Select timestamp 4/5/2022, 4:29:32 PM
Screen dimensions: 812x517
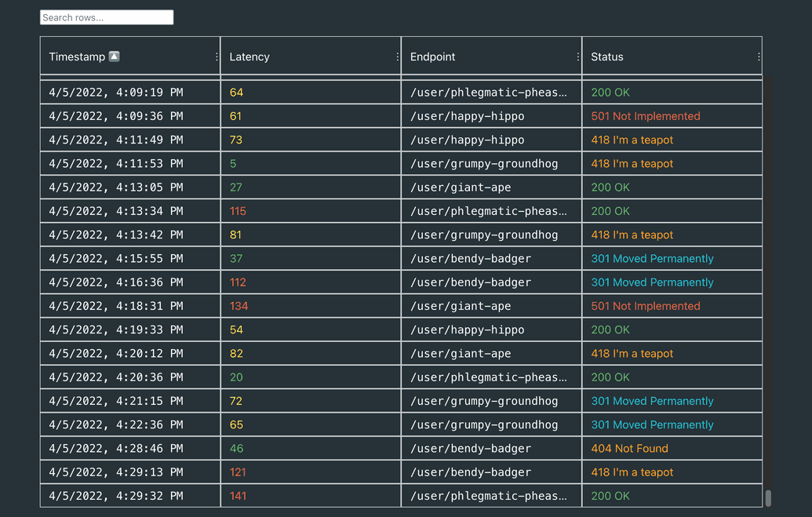pos(116,496)
